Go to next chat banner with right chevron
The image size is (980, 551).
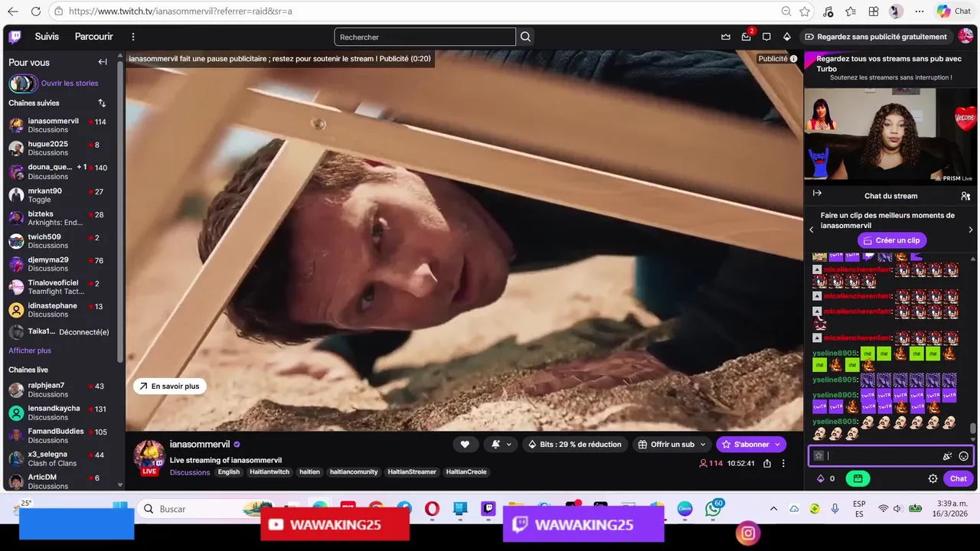click(x=971, y=230)
